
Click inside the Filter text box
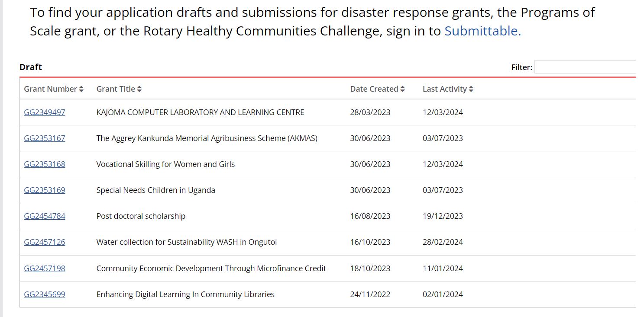pyautogui.click(x=585, y=67)
